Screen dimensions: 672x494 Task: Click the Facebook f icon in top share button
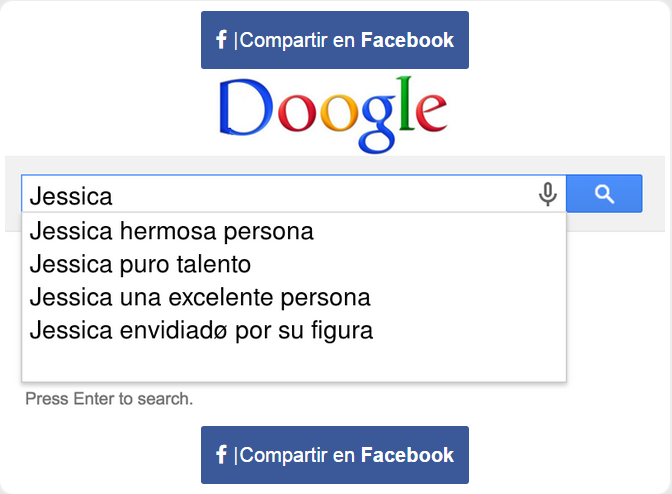coord(221,40)
